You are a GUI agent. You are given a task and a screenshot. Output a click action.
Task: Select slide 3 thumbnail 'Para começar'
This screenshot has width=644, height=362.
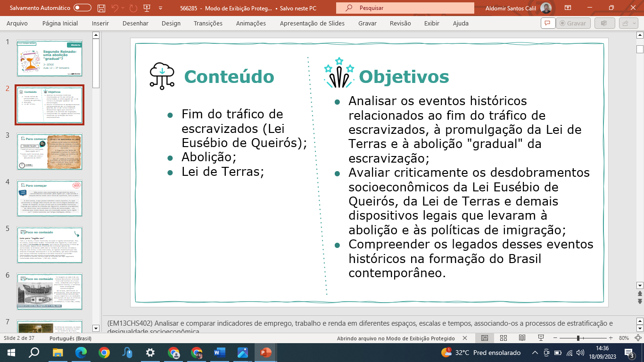point(50,151)
